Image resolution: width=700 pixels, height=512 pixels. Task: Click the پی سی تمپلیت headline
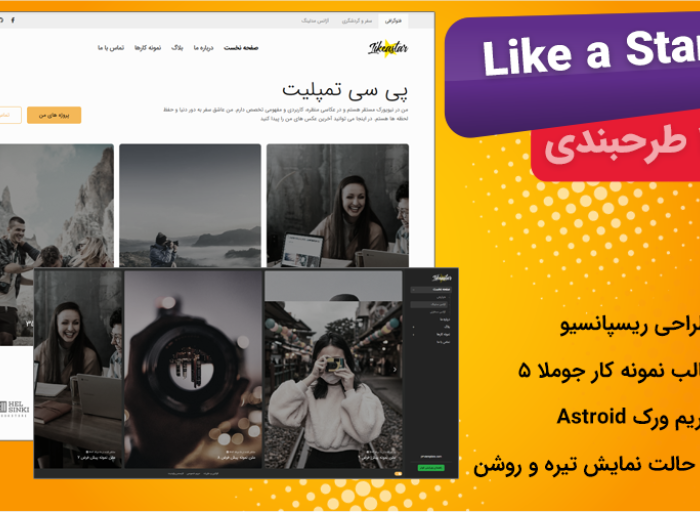(345, 91)
